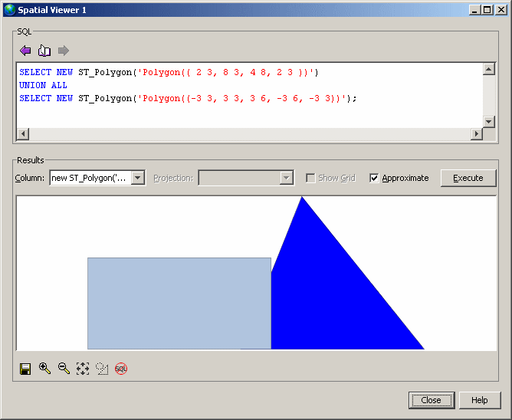
Task: Click the globe icon in title bar
Action: point(10,10)
